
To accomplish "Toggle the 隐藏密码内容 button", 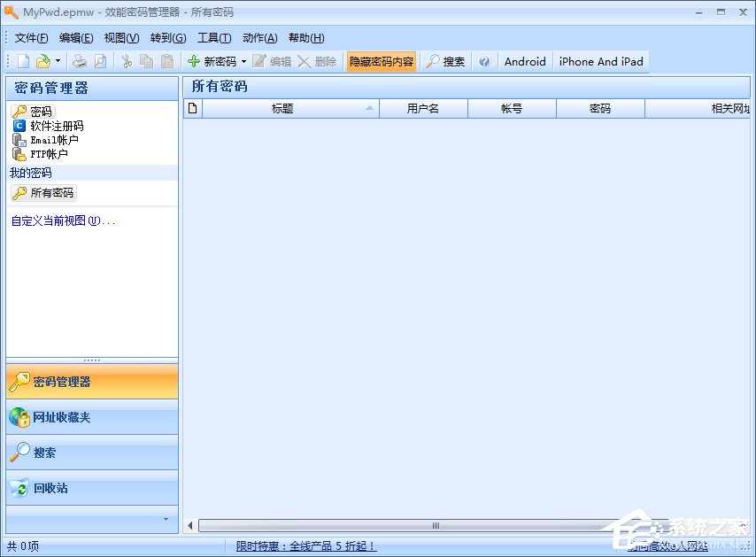I will click(382, 62).
